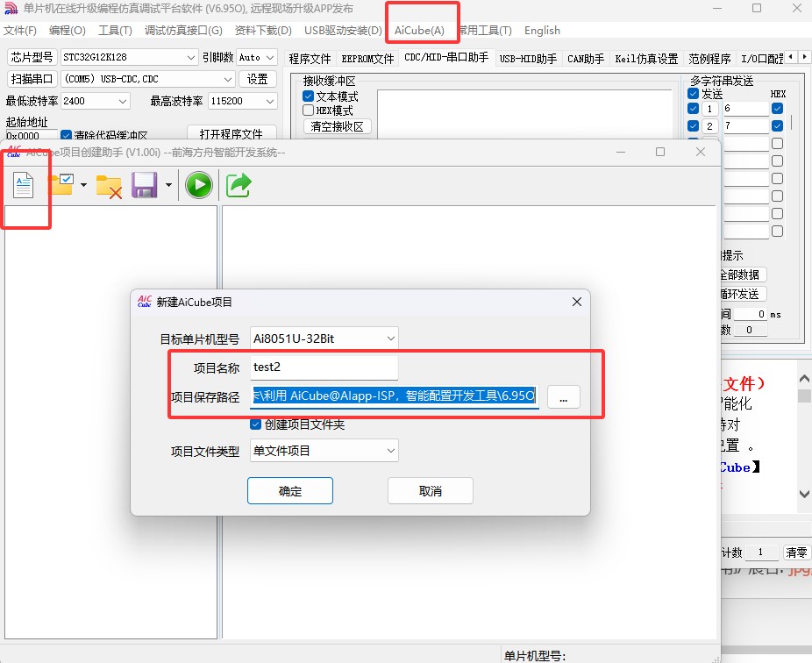Expand the save icon's dropdown arrow
Screen dimensions: 812x663
[168, 185]
